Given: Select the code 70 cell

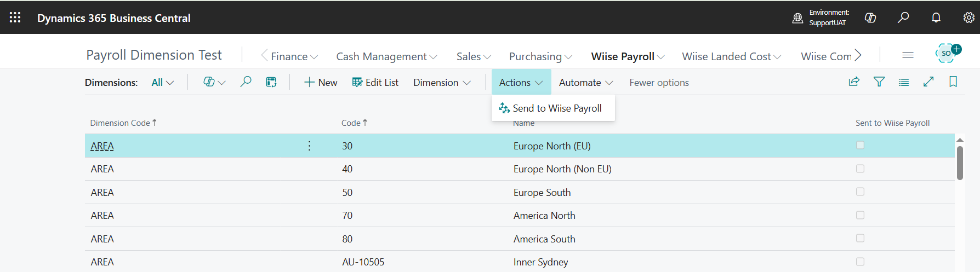Looking at the screenshot, I should pyautogui.click(x=347, y=216).
